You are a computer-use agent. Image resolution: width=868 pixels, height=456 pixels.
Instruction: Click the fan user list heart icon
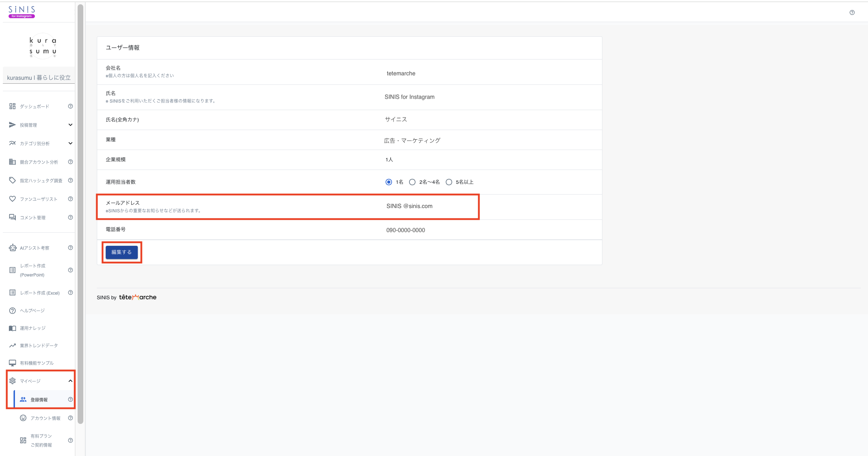click(x=12, y=199)
